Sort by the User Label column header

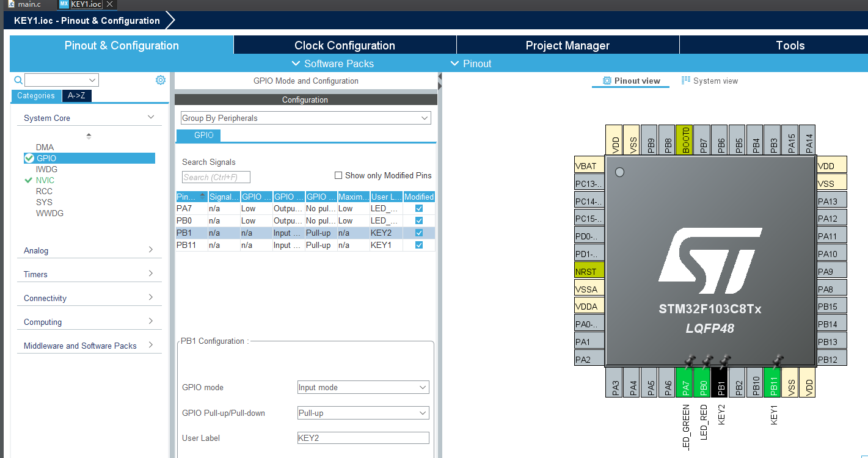[x=386, y=197]
